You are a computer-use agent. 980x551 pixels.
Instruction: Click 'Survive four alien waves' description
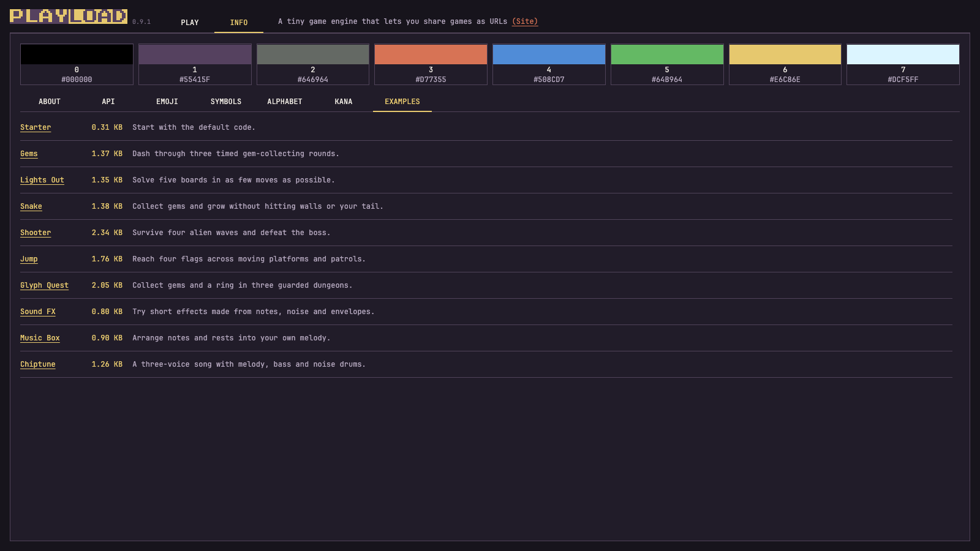pyautogui.click(x=231, y=233)
